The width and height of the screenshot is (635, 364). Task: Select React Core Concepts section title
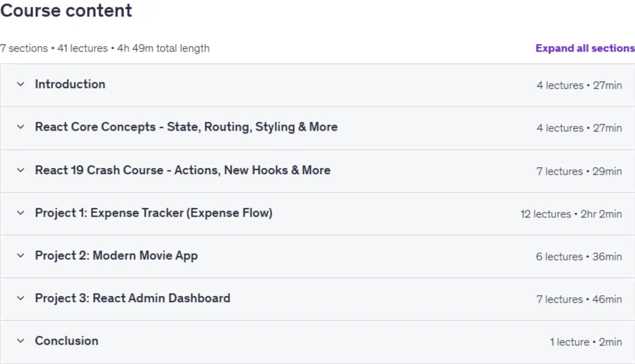pos(186,127)
